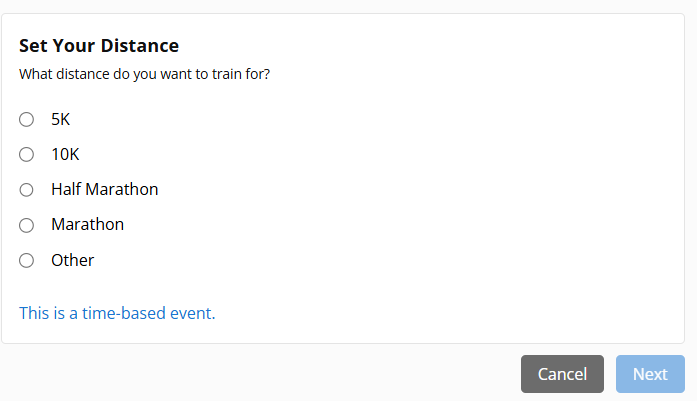Click the word 'Half' in Half Marathon option
The height and width of the screenshot is (401, 697).
(66, 189)
